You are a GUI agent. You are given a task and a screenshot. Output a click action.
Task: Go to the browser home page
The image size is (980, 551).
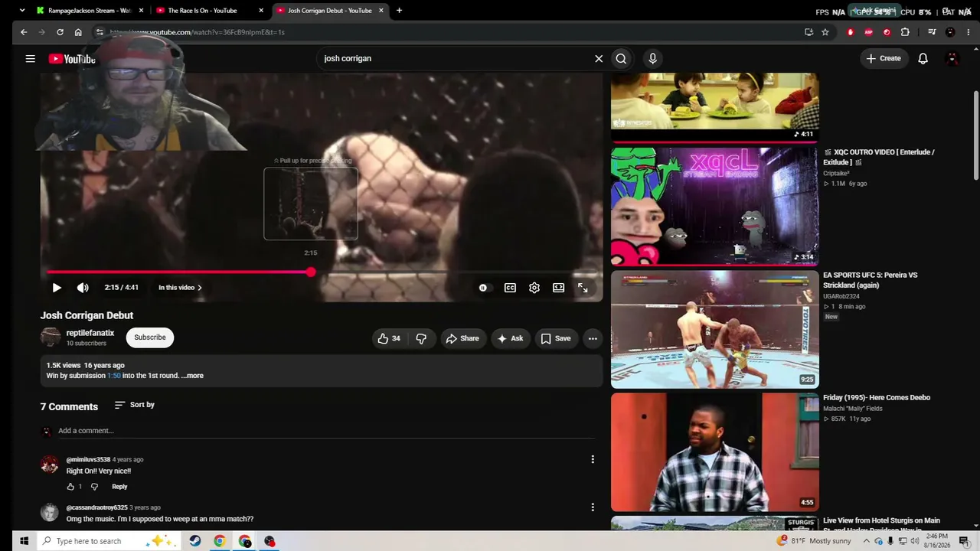78,32
